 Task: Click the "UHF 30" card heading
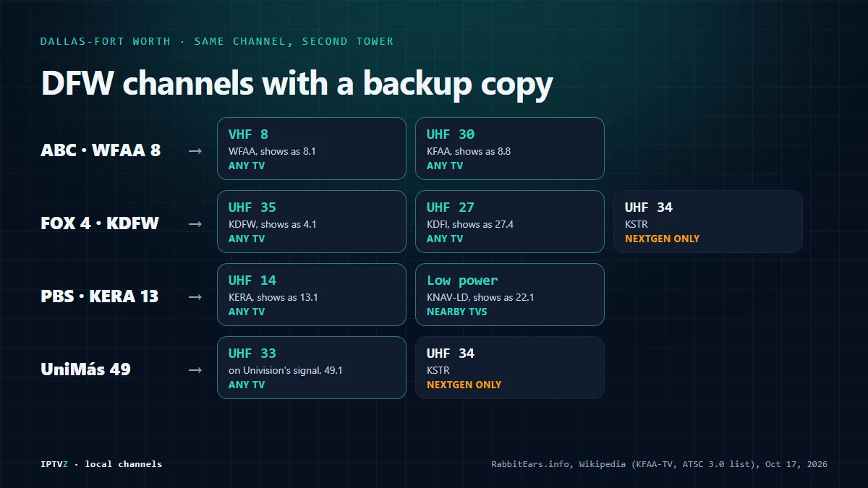[x=451, y=134]
